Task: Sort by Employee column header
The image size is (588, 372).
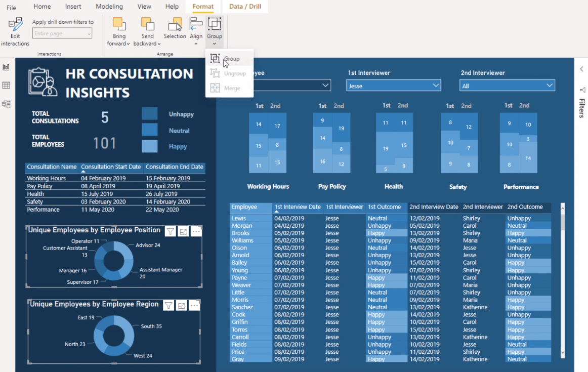Action: point(250,207)
